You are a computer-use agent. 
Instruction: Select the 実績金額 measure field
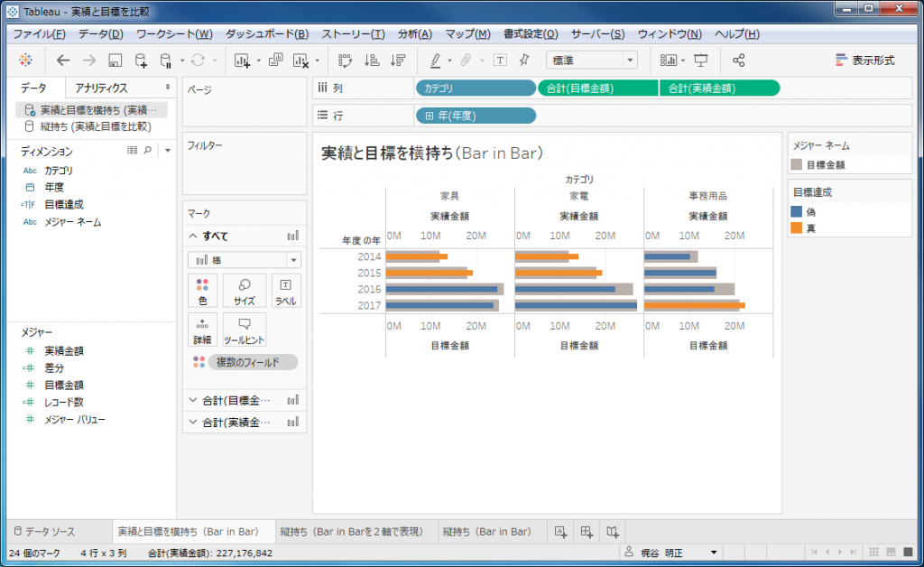coord(64,350)
